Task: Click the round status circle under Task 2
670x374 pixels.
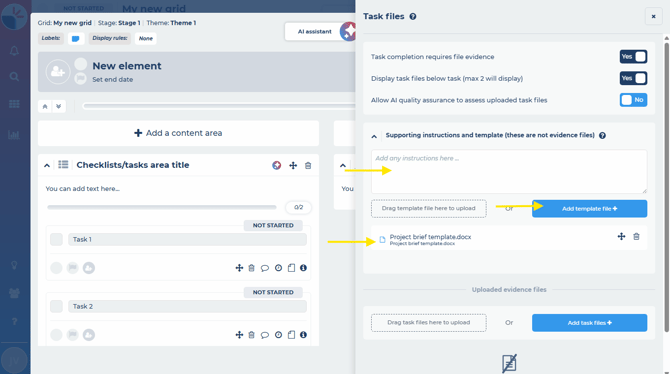Action: 56,335
